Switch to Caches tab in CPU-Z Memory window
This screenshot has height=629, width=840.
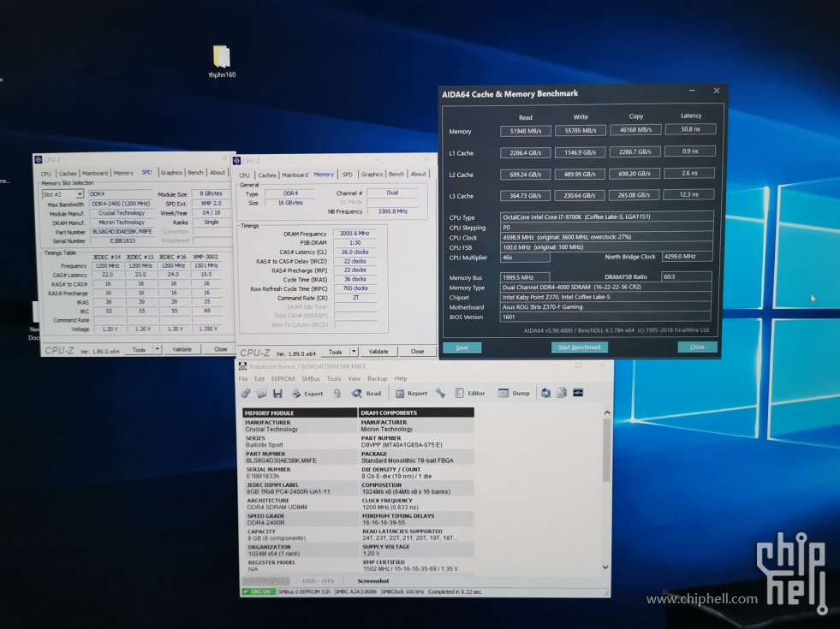pos(267,175)
